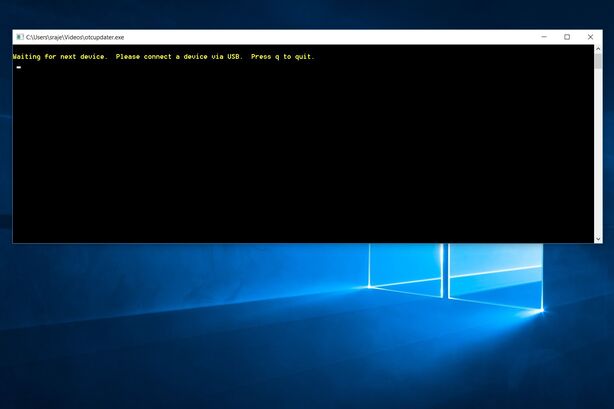Screen dimensions: 614x409
Task: Click the console scrollbar up arrow
Action: coord(598,49)
